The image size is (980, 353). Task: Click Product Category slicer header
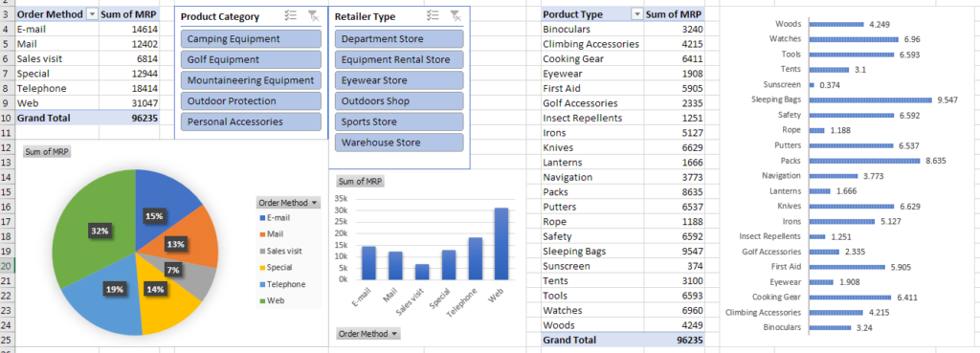point(220,17)
